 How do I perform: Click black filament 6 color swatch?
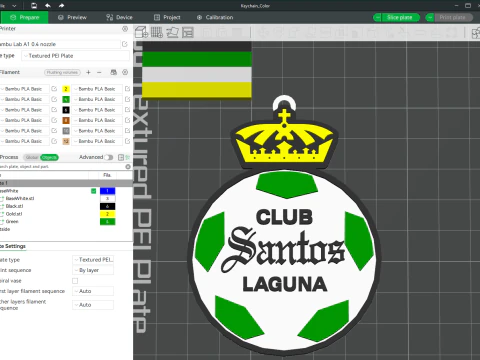tap(66, 110)
